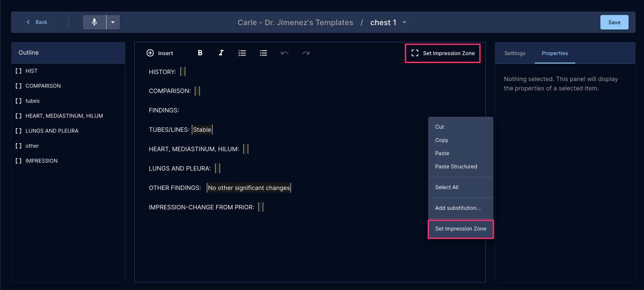The image size is (644, 290).
Task: Click the bracket icon beside HIST
Action: (x=19, y=71)
